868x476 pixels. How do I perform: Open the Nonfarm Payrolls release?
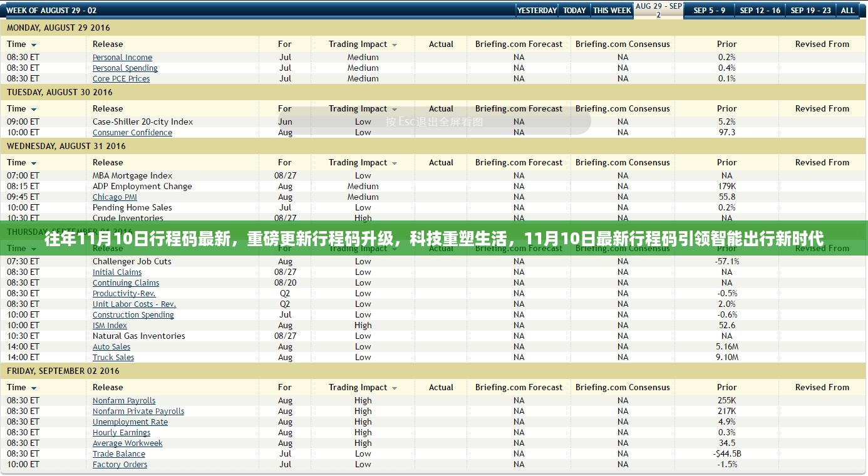[124, 401]
